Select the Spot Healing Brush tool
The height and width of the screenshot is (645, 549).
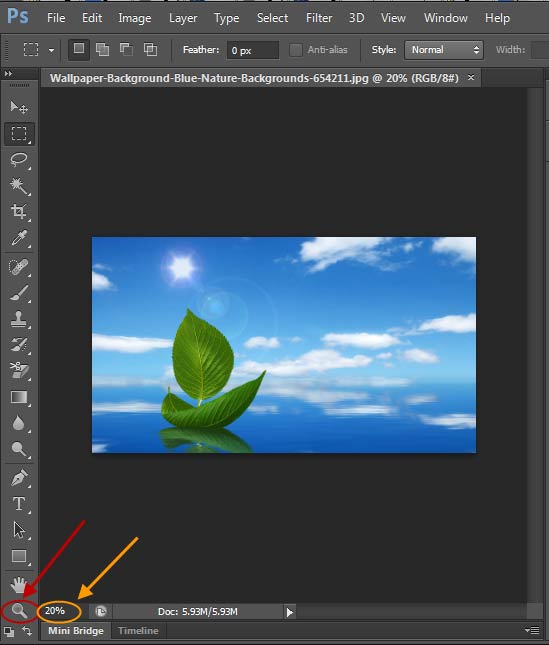(x=19, y=267)
